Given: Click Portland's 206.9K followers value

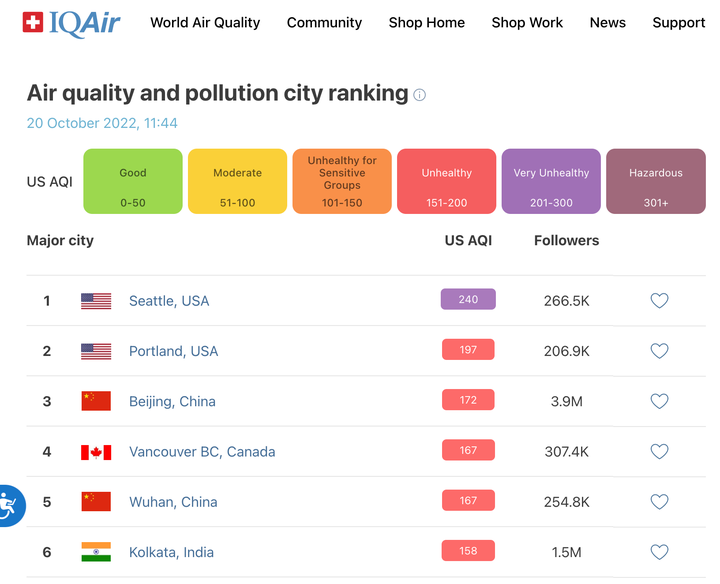Looking at the screenshot, I should coord(567,351).
